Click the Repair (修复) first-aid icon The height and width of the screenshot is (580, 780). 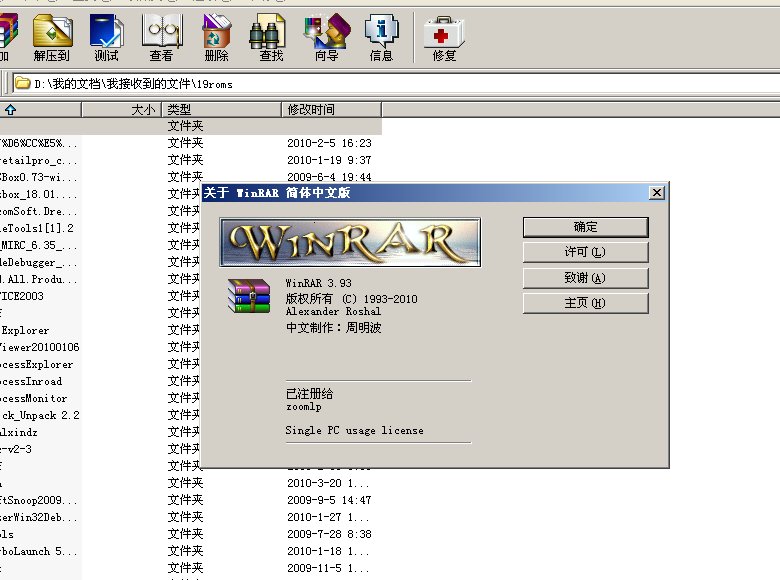(444, 37)
